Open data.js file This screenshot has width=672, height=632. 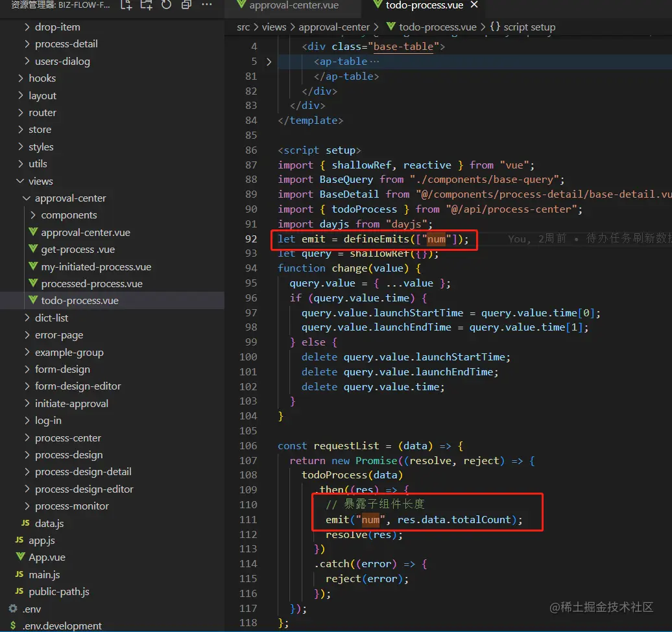[49, 523]
